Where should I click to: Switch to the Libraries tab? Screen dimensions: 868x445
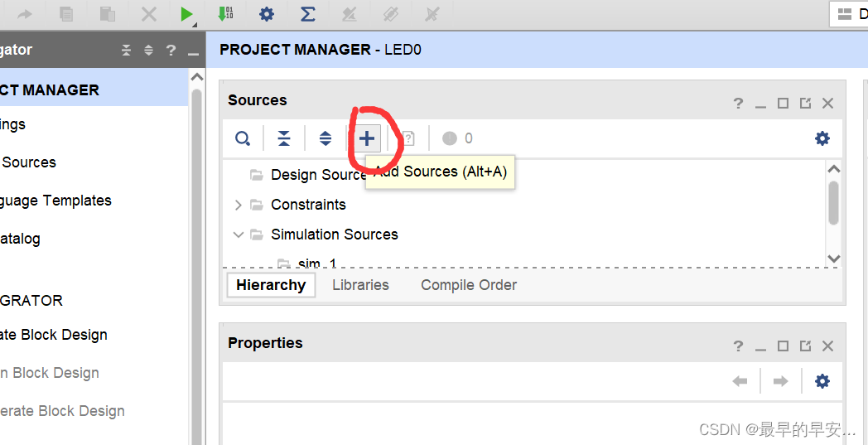(360, 285)
